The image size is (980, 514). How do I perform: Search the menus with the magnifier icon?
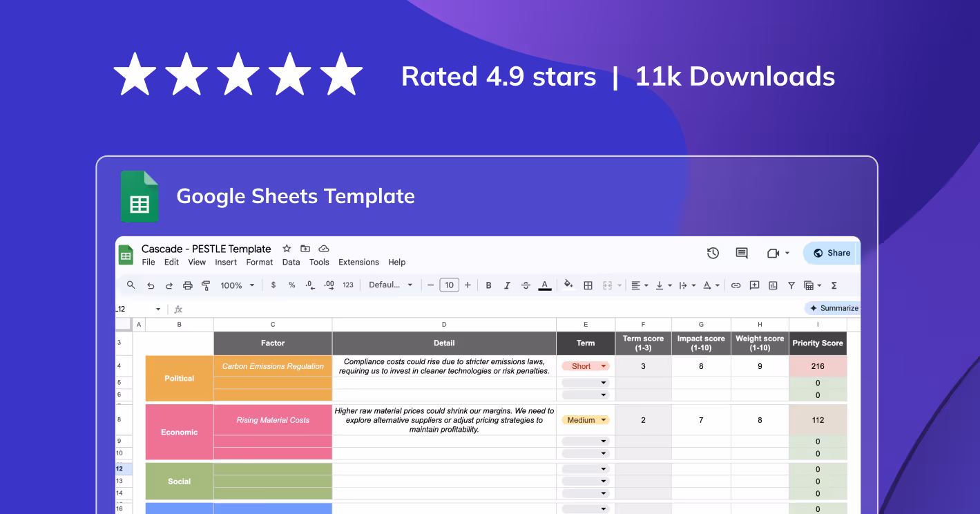tap(131, 285)
